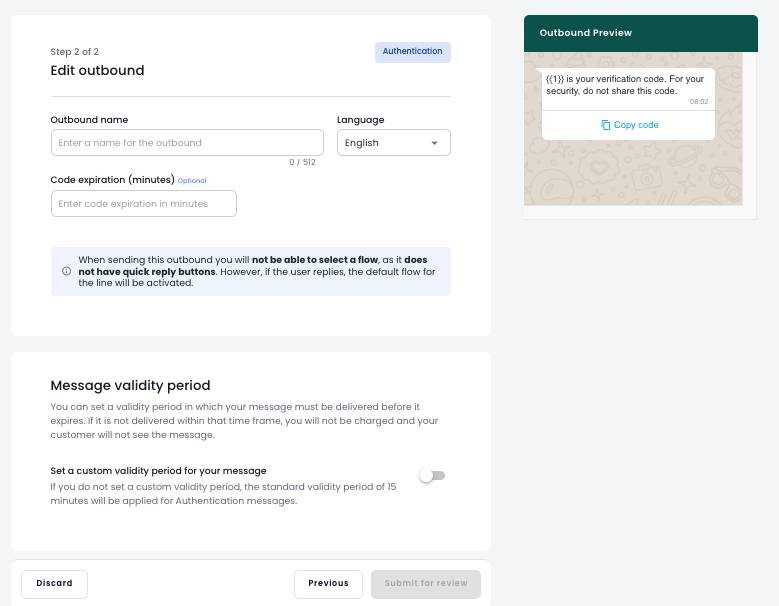
Task: Click the Step 2 of 2 indicator
Action: pyautogui.click(x=75, y=52)
